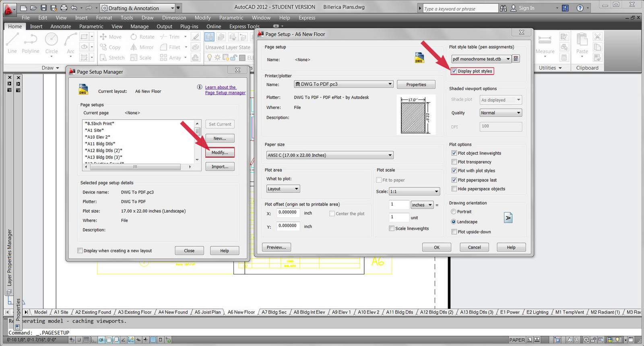Toggle Plot paperspace last checkbox
The height and width of the screenshot is (346, 644).
tap(454, 180)
